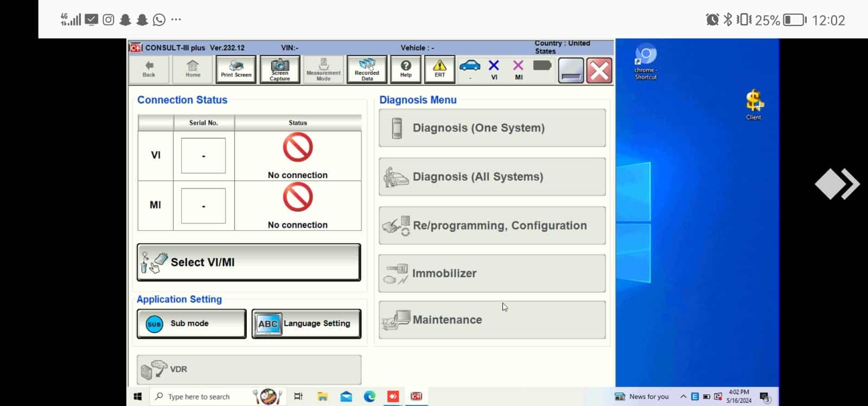868x406 pixels.
Task: Open Windows notification center
Action: coord(765,397)
